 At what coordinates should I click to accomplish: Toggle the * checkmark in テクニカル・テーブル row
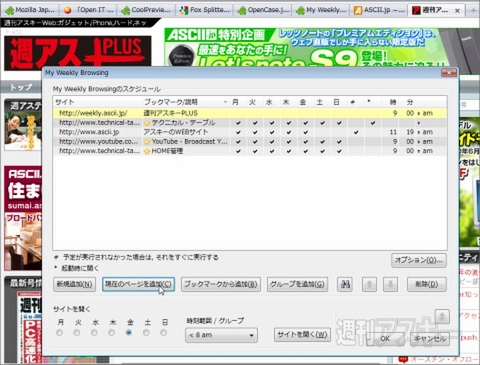pyautogui.click(x=373, y=123)
